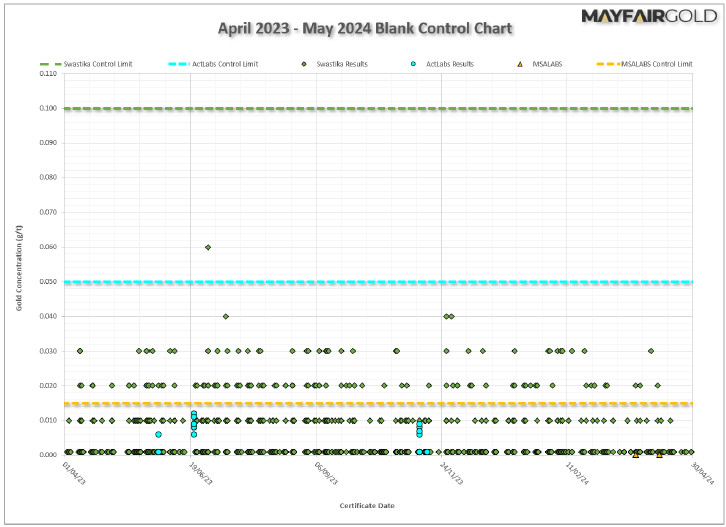
Task: Select the Swastika outlier point at 0.060
Action: pos(208,247)
